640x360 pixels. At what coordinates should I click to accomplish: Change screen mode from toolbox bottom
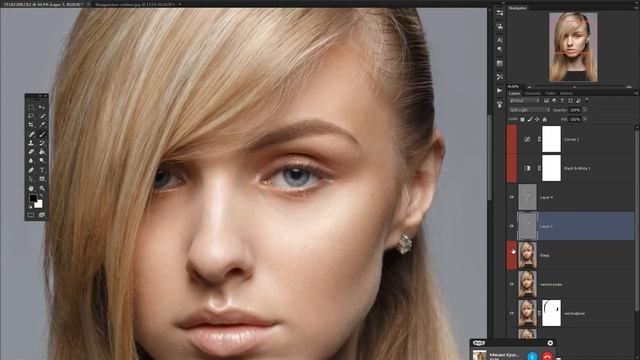click(42, 215)
